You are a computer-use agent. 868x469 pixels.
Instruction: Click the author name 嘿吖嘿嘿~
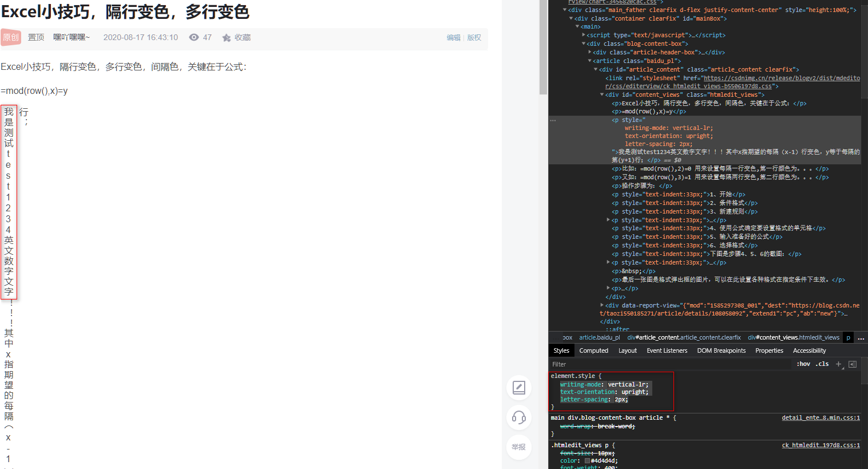[x=72, y=37]
